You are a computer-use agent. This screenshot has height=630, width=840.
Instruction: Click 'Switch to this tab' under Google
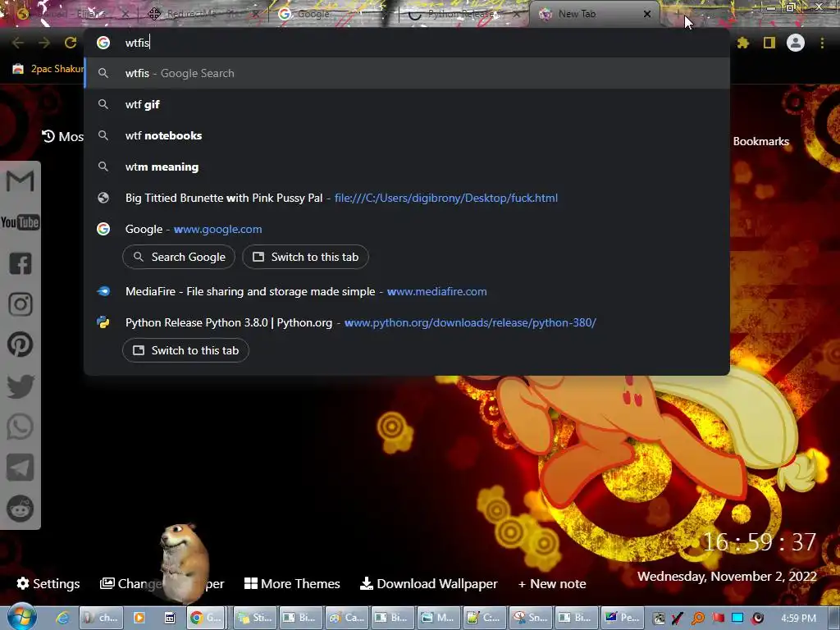click(305, 257)
